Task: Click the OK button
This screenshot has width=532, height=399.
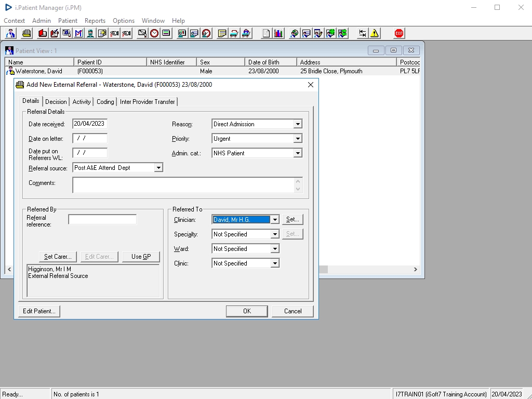Action: point(247,311)
